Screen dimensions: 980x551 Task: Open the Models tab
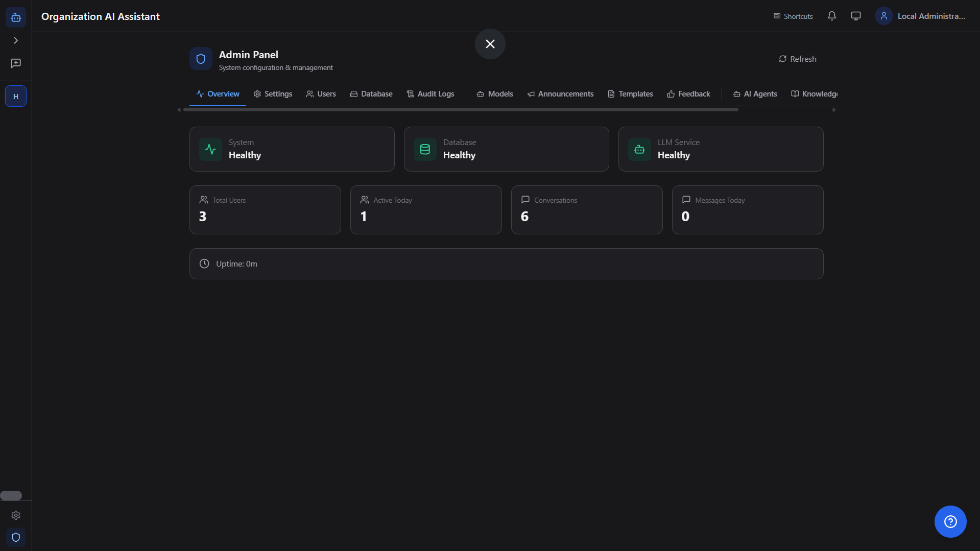pyautogui.click(x=494, y=94)
